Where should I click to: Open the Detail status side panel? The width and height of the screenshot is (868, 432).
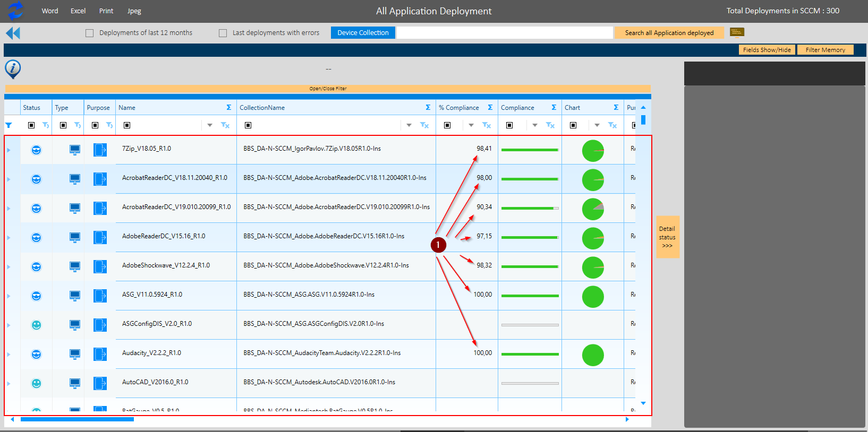point(668,237)
